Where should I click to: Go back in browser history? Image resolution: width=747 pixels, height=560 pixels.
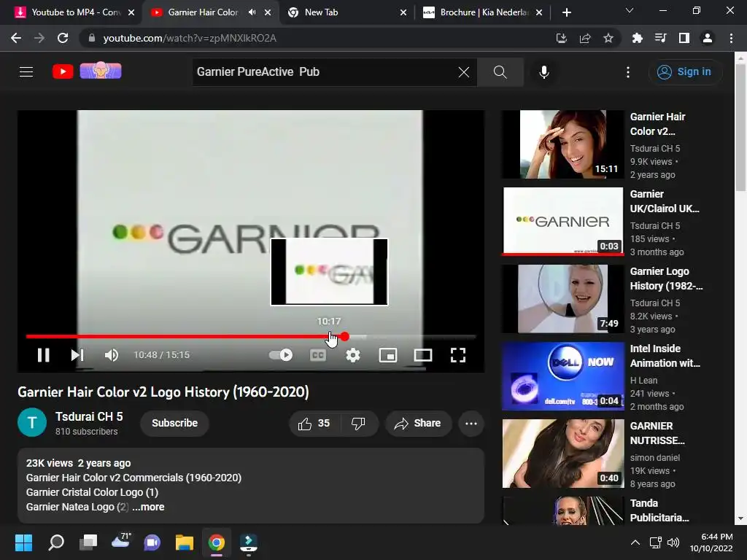(x=16, y=38)
